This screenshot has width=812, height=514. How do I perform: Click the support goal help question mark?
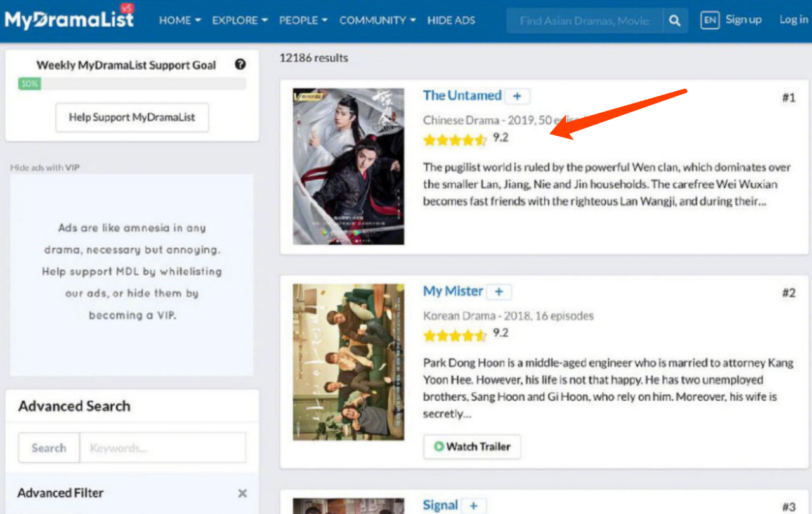point(240,65)
